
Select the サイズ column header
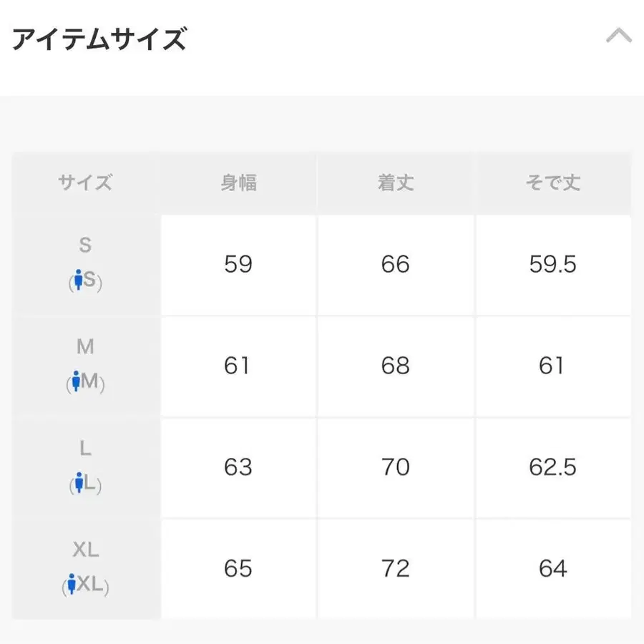pyautogui.click(x=85, y=183)
